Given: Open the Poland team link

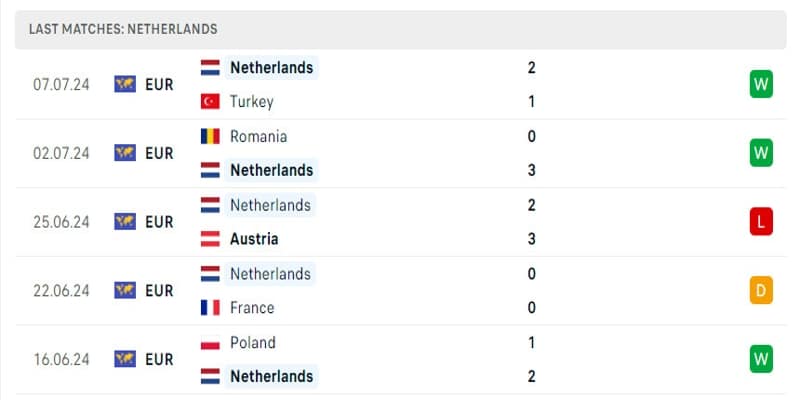Looking at the screenshot, I should point(253,342).
